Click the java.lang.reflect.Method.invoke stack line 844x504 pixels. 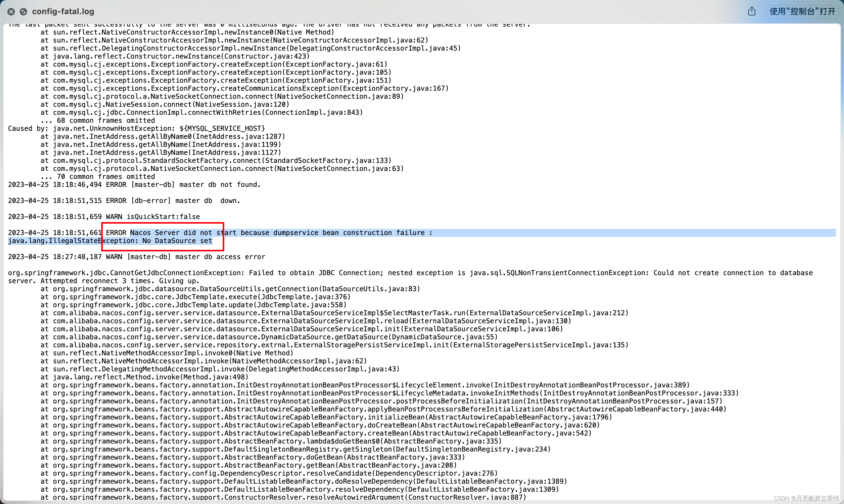point(144,377)
